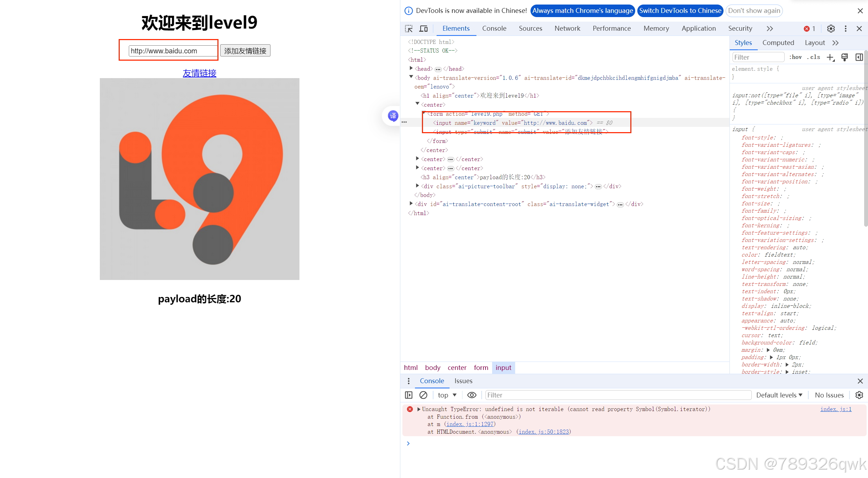868x478 pixels.
Task: Click the new style rule plus icon
Action: coord(830,57)
